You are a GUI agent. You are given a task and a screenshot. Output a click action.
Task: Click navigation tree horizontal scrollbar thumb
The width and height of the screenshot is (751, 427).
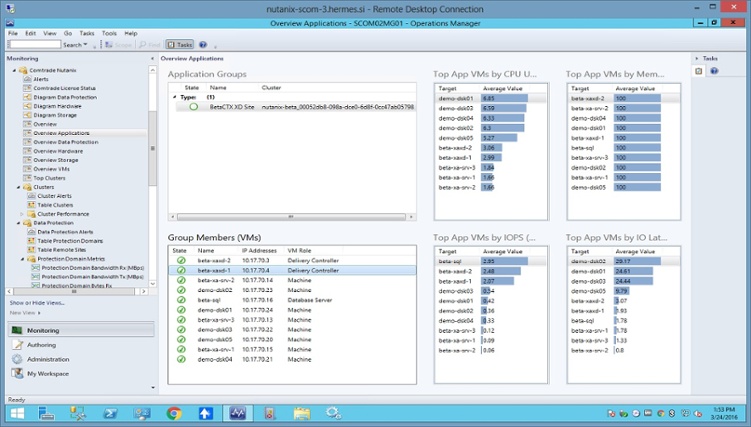pos(73,291)
